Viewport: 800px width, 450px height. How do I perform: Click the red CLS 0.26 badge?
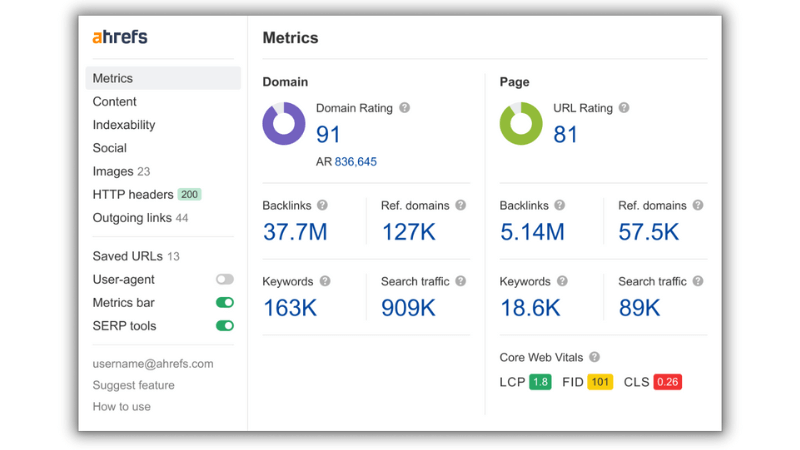(x=667, y=382)
